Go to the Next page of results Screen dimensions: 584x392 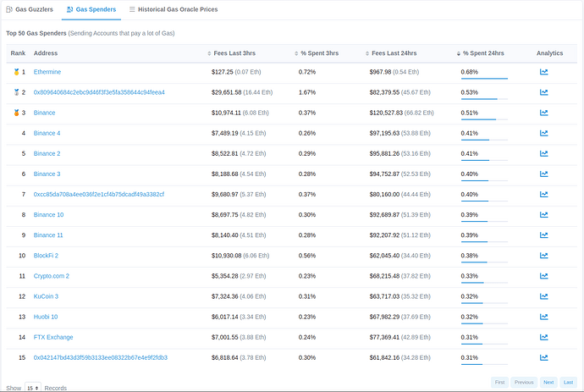[548, 383]
